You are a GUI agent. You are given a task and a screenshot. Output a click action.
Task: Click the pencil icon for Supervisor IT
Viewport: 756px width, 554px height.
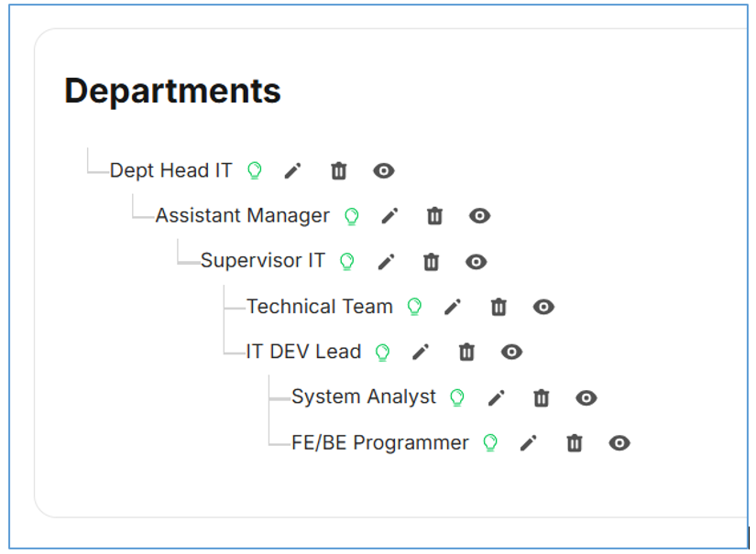tap(387, 262)
